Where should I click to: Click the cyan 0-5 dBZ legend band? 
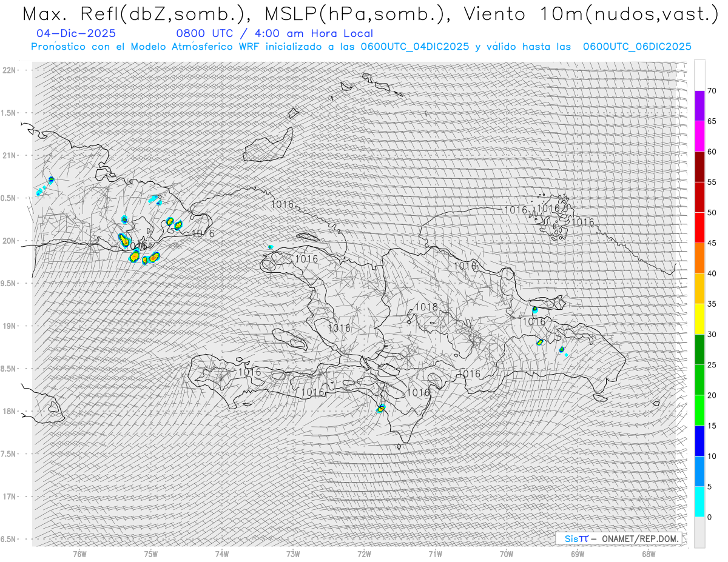pos(699,501)
